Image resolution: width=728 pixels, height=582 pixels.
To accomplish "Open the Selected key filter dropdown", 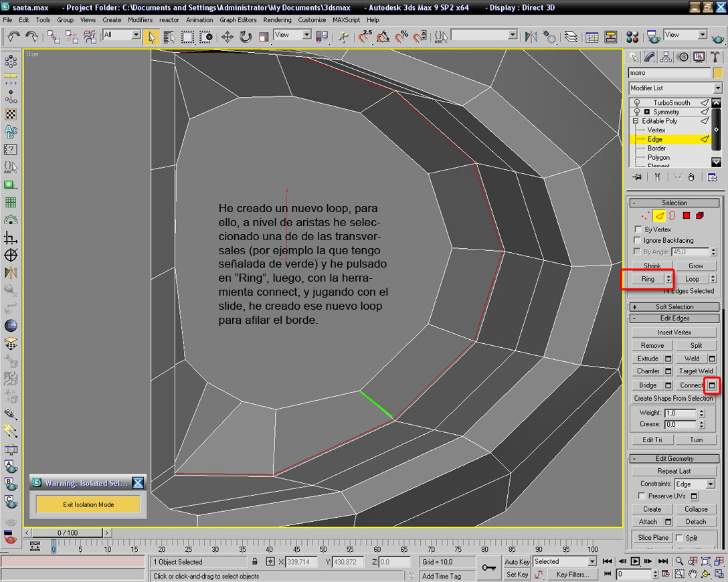I will pos(564,561).
